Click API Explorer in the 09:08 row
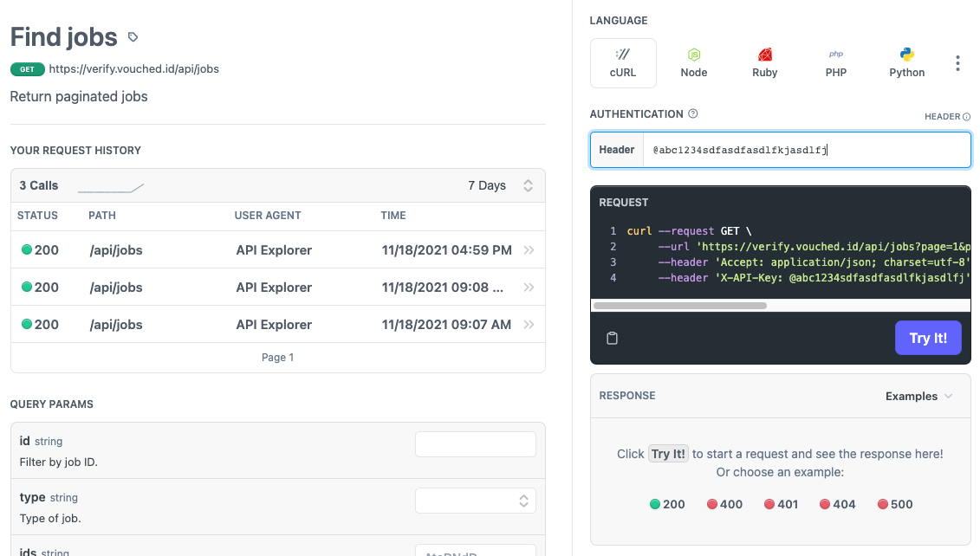The image size is (980, 556). coord(274,288)
